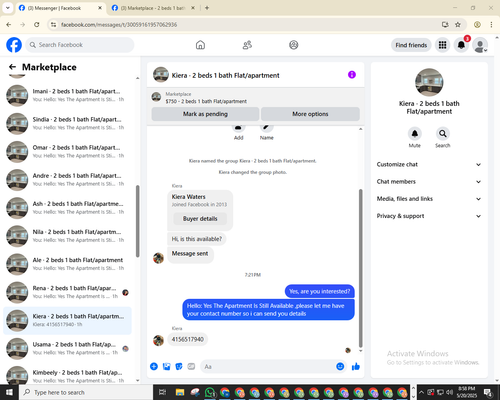Open the Ale conversation
This screenshot has height=400, width=500.
67,264
